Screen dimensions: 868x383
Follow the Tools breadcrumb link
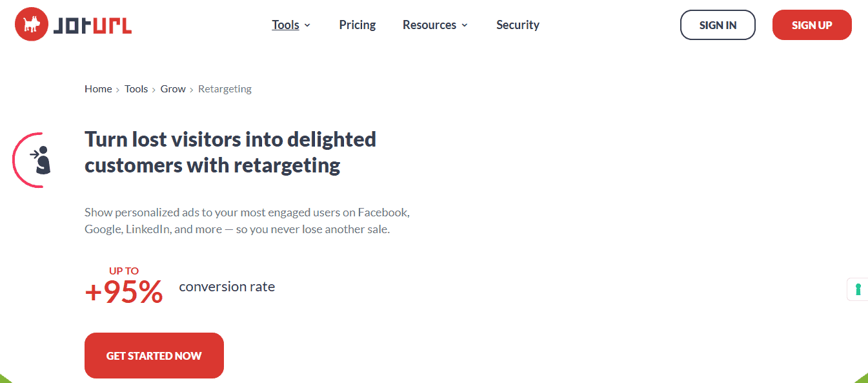pyautogui.click(x=136, y=89)
